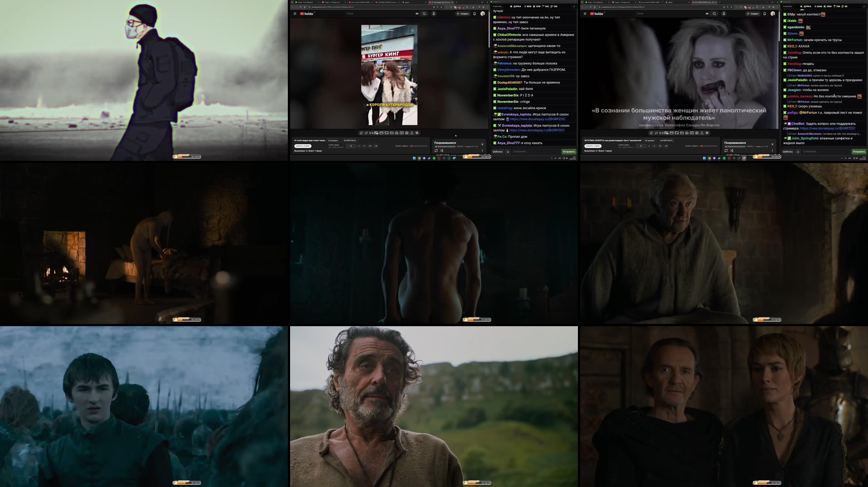Click YouTube logo in makeup quote video window
Screen dimensions: 868x487
pyautogui.click(x=597, y=14)
